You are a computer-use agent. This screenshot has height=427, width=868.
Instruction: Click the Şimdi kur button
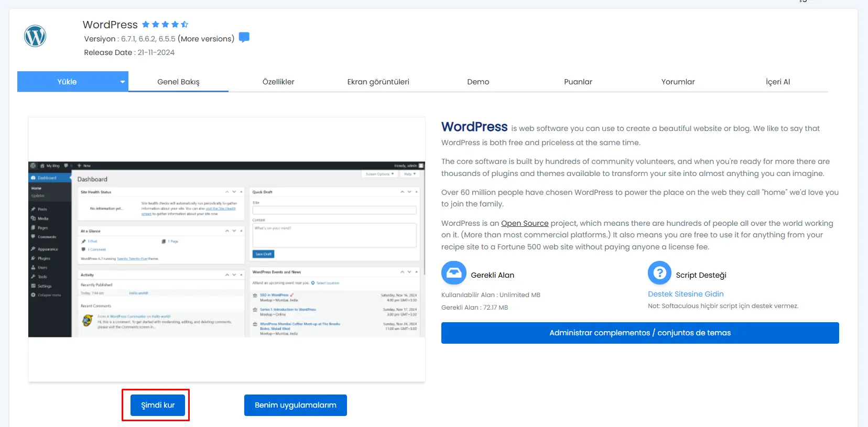point(158,405)
